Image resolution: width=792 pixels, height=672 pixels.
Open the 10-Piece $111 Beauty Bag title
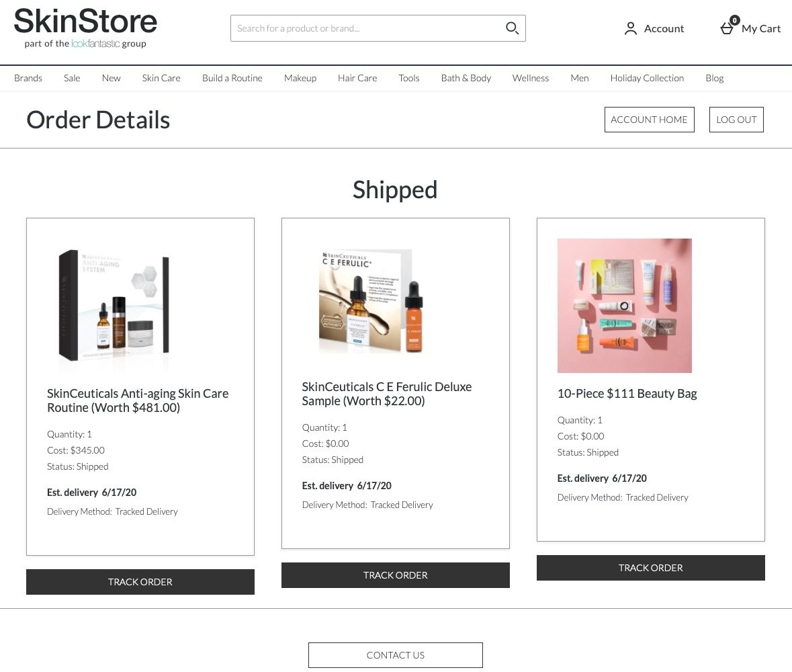coord(627,394)
